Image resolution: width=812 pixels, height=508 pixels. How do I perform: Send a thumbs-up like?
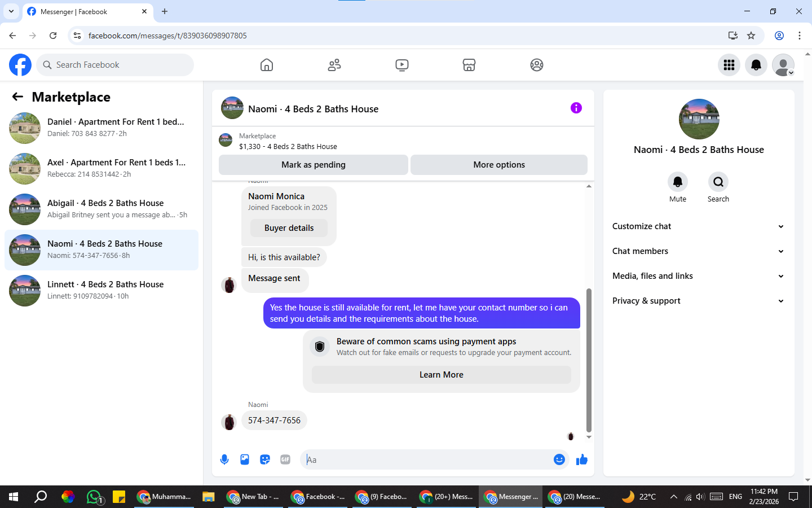tap(582, 459)
